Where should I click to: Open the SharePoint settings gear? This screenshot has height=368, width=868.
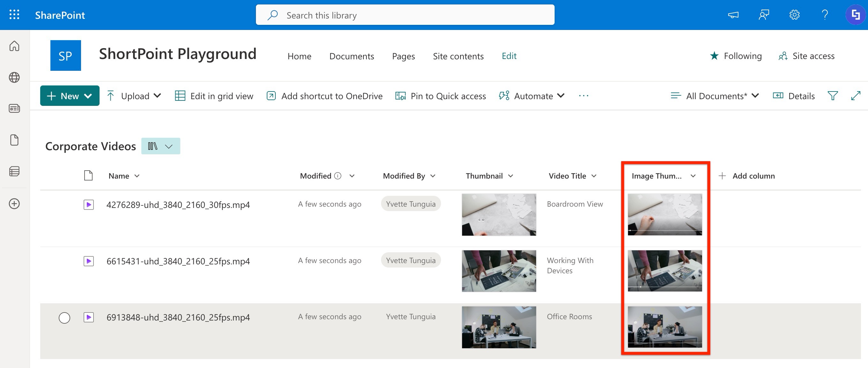pyautogui.click(x=794, y=14)
